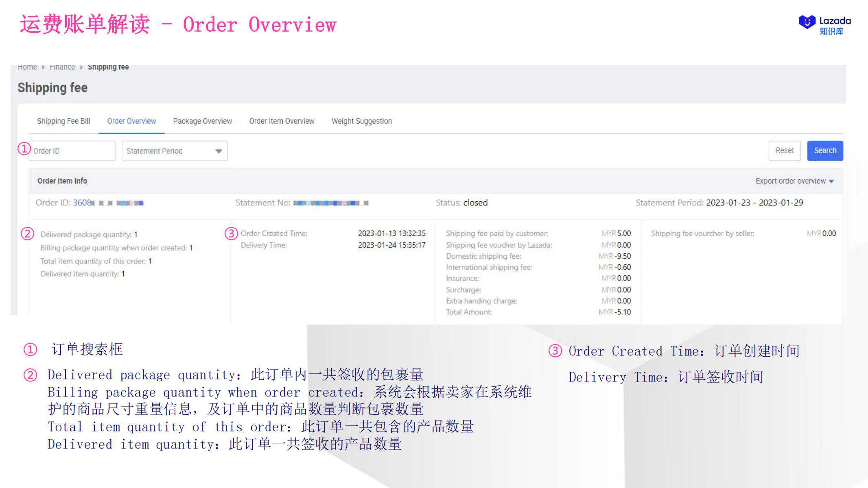Click inside the Order ID search field

click(x=71, y=150)
